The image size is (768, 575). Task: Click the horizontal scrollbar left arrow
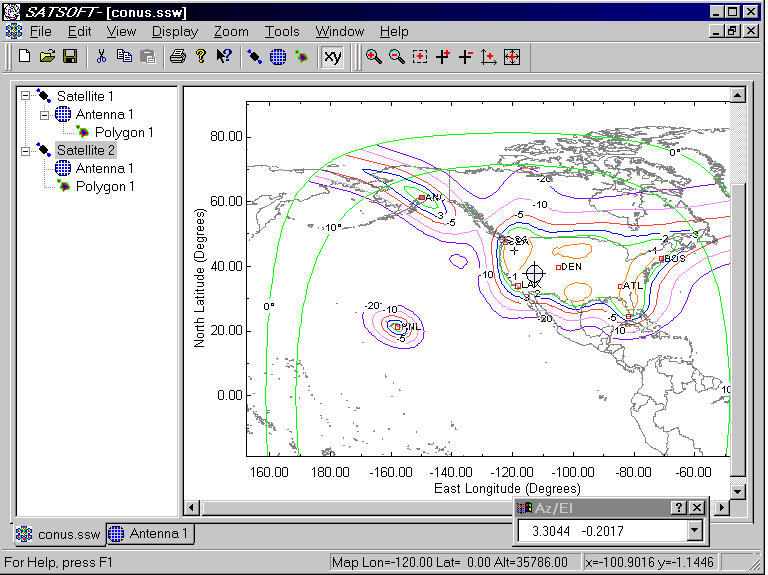(x=192, y=507)
